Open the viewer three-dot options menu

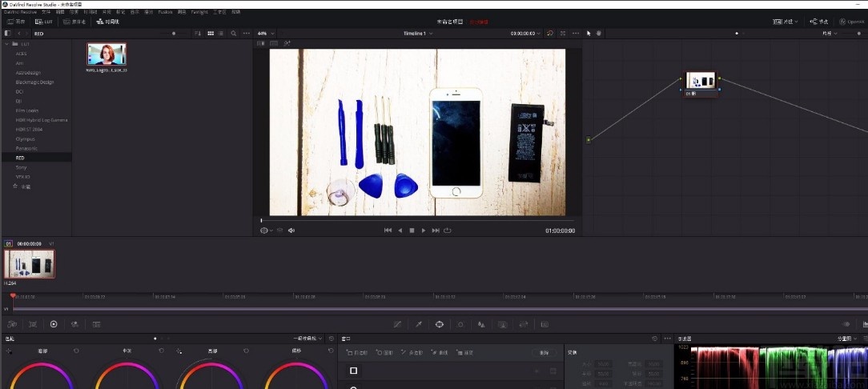click(x=576, y=33)
